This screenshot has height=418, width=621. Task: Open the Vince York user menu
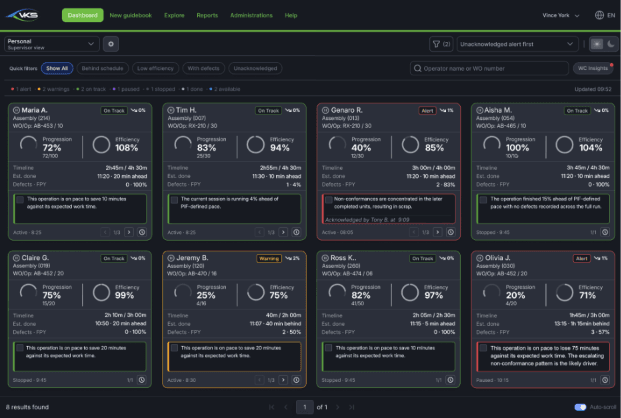(560, 15)
